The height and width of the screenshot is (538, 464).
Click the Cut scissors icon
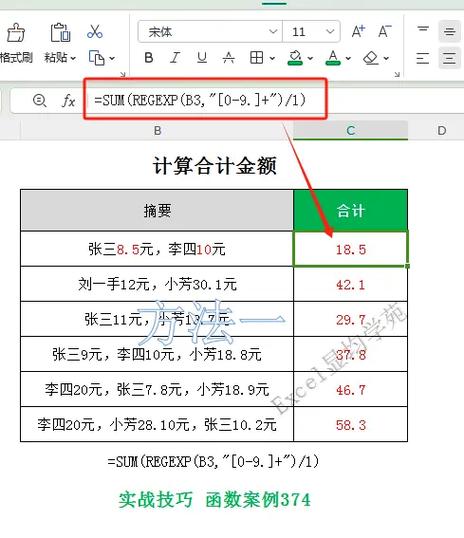pos(95,31)
